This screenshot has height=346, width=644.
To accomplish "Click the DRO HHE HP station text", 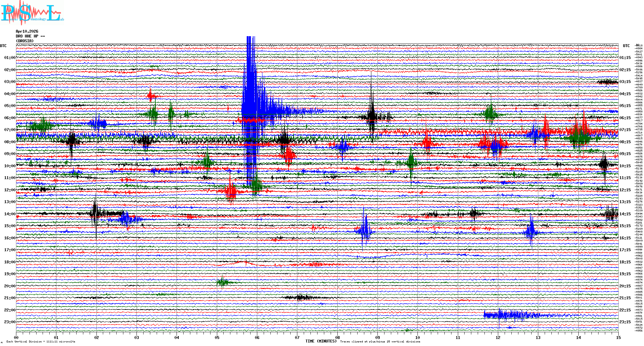I will tap(30, 36).
